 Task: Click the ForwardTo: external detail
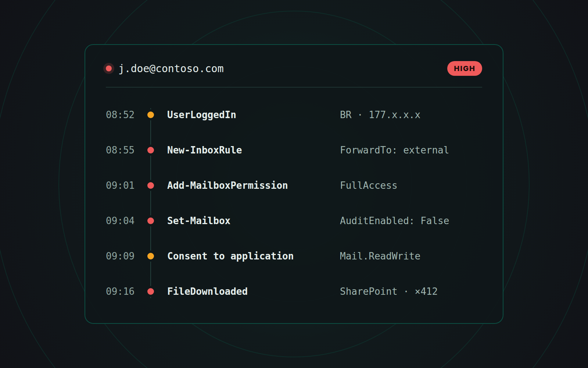tap(394, 150)
